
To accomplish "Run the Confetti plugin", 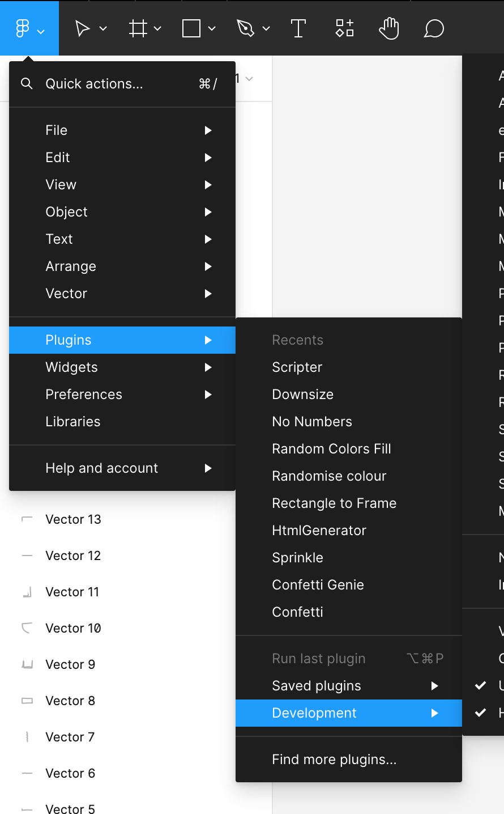I will click(349, 612).
